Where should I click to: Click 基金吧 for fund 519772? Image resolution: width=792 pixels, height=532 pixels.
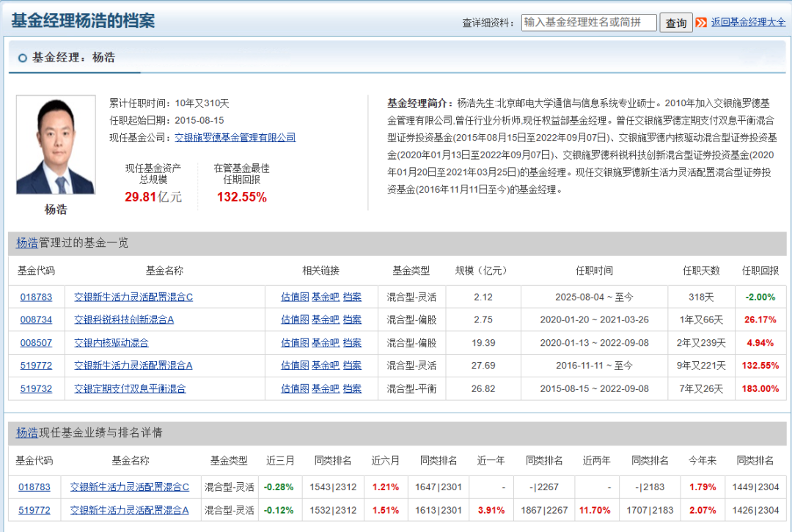326,366
